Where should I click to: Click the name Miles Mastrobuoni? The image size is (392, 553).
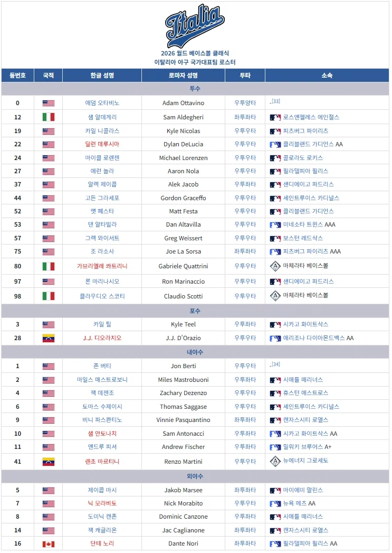point(184,380)
